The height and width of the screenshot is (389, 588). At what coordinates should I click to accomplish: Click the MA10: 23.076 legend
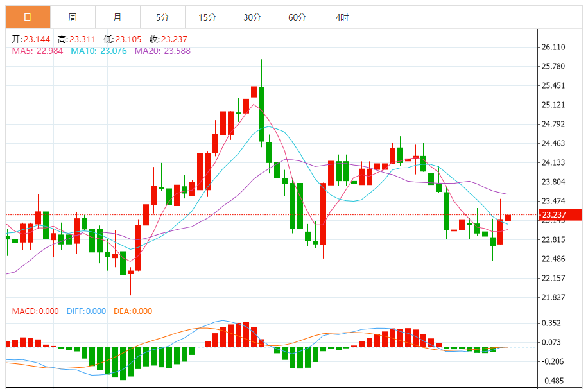[x=99, y=51]
